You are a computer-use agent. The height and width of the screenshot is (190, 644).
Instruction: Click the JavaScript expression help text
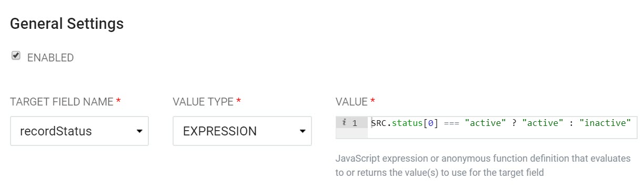[482, 165]
